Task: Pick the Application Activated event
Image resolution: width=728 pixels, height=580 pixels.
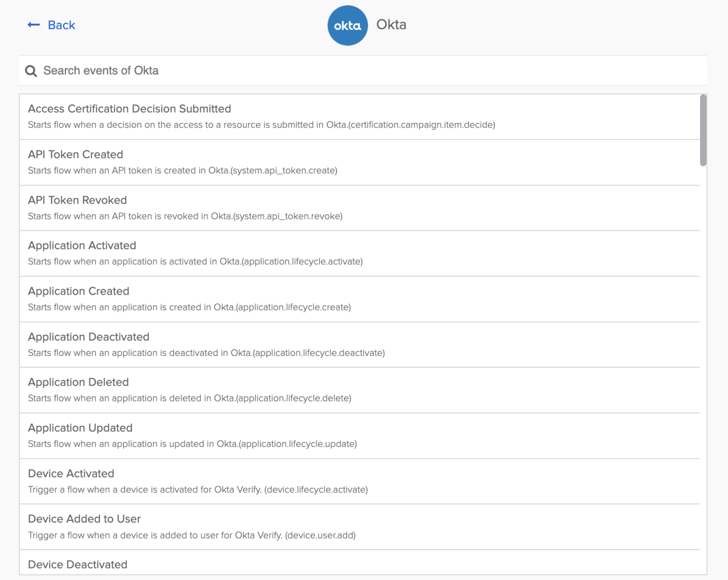Action: 360,254
